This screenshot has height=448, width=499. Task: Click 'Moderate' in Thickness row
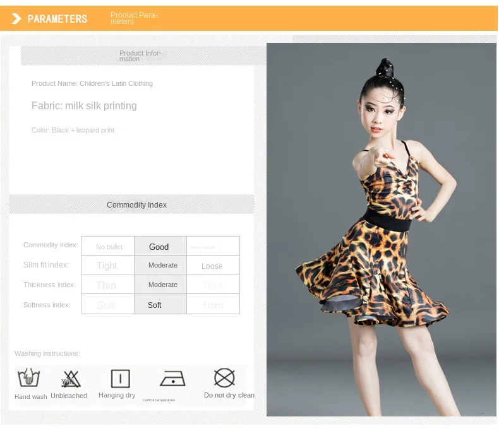pyautogui.click(x=160, y=284)
